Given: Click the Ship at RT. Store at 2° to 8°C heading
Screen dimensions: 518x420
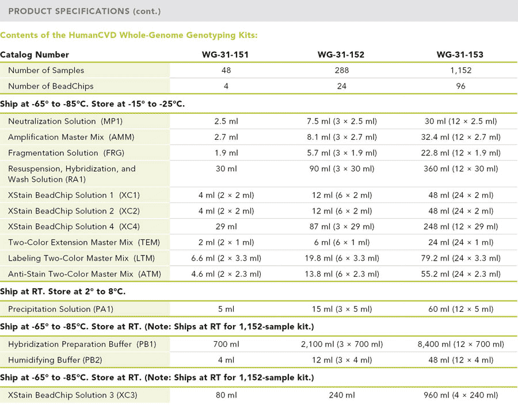Looking at the screenshot, I should (63, 292).
